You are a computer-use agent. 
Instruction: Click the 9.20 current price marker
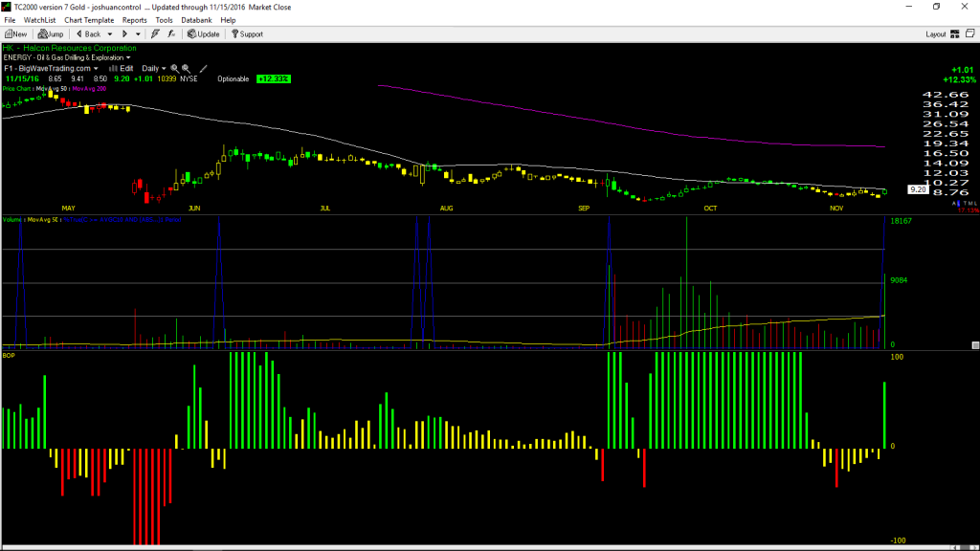(918, 189)
